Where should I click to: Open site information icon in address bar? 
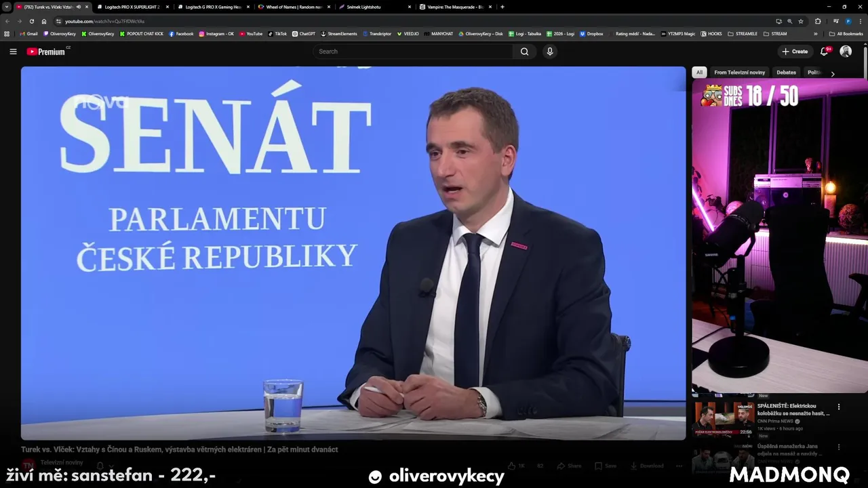point(59,21)
